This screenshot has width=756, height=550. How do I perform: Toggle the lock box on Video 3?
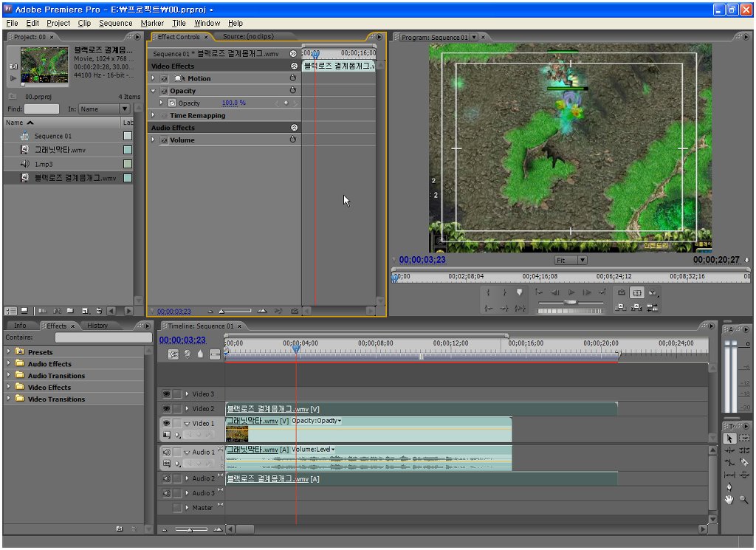177,394
